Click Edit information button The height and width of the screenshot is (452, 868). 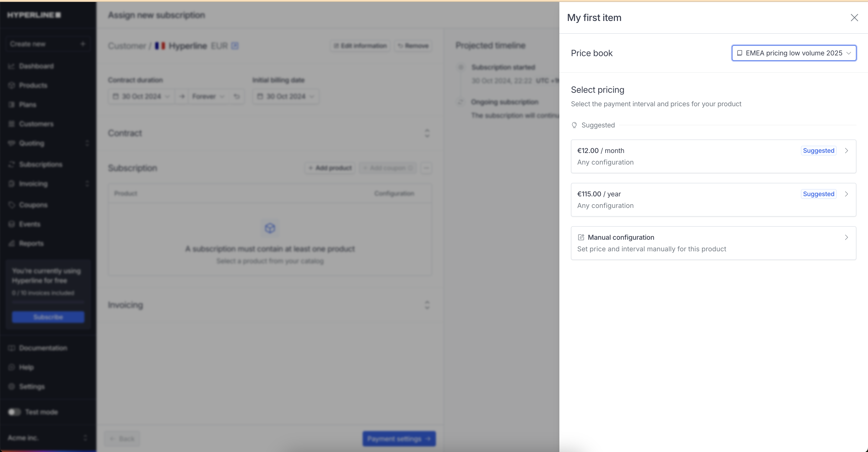[x=360, y=46]
